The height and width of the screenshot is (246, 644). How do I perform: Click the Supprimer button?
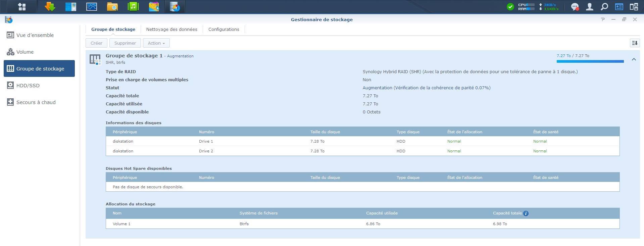[125, 43]
